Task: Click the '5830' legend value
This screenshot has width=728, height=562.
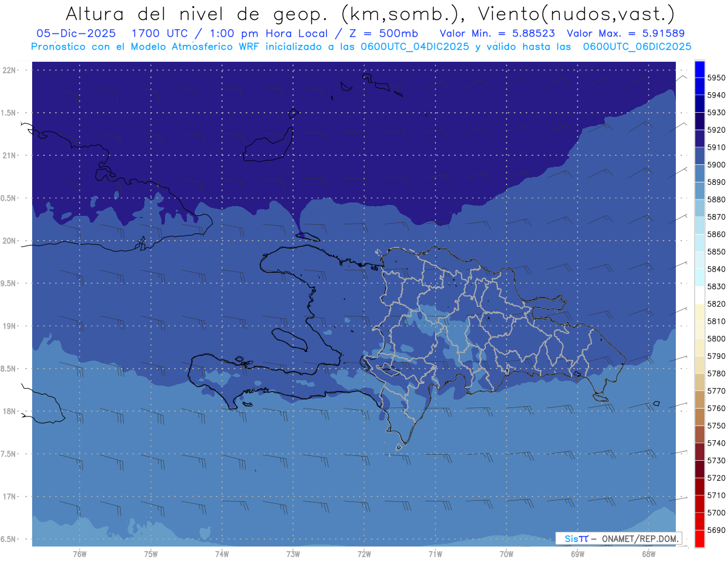Action: pos(716,286)
